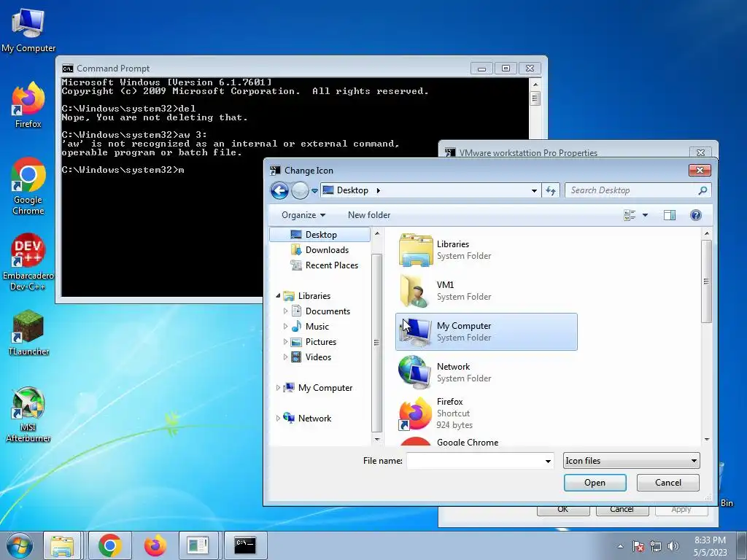Open My Computer desktop icon
The height and width of the screenshot is (560, 747).
(28, 29)
